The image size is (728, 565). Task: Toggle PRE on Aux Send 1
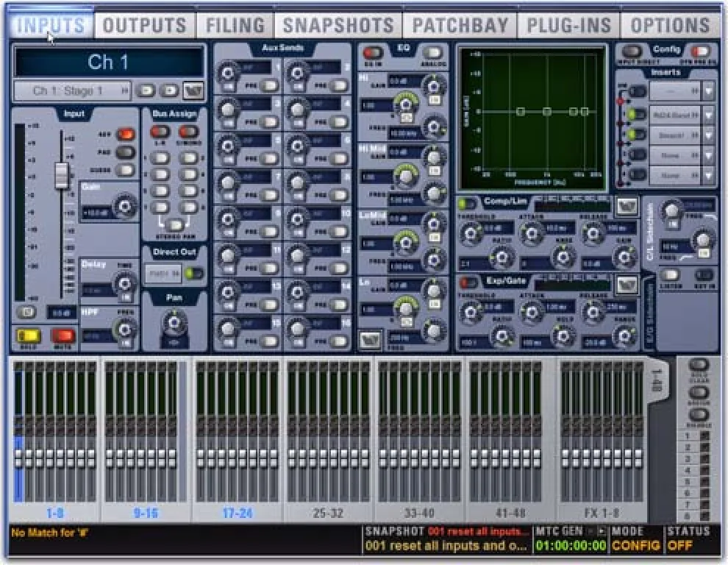[x=269, y=86]
